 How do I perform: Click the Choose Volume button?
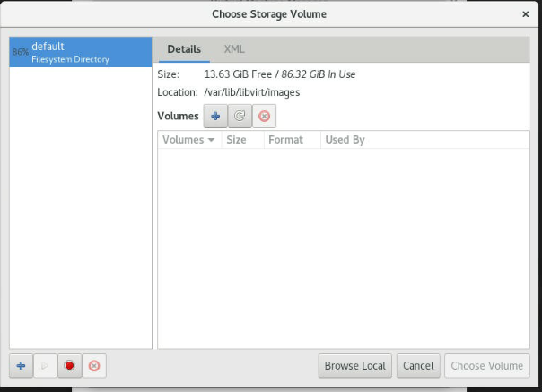[x=486, y=365]
